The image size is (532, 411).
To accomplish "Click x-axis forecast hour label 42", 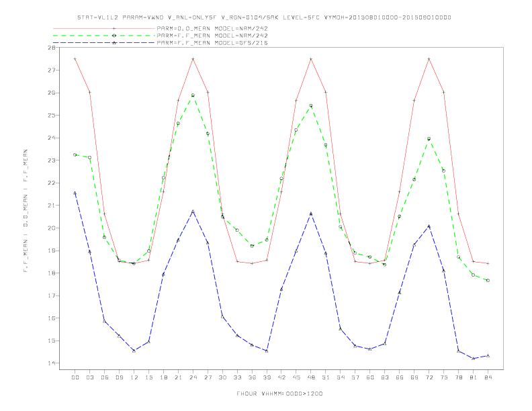I will click(x=281, y=377).
